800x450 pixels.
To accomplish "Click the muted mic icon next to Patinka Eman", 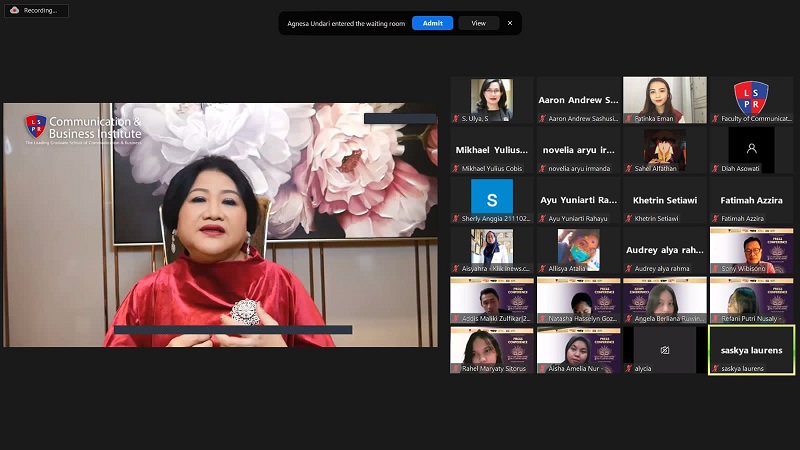I will pos(629,118).
